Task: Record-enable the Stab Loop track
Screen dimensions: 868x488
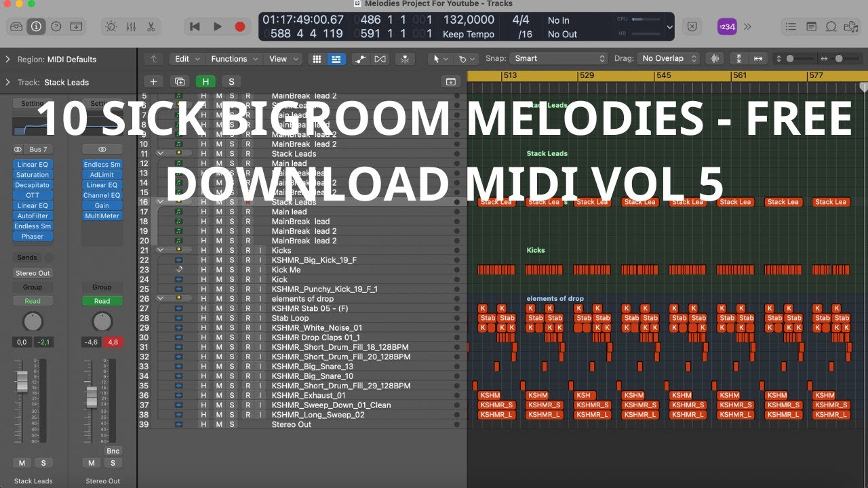Action: coord(248,318)
